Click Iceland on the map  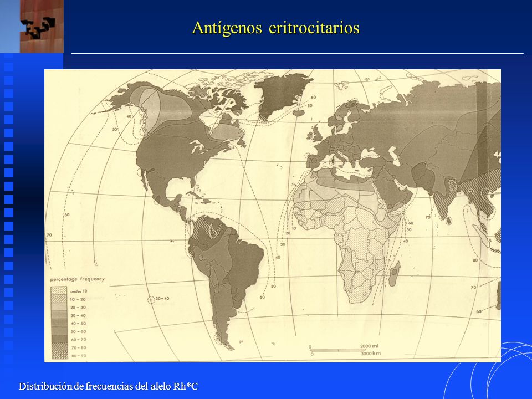tap(299, 112)
